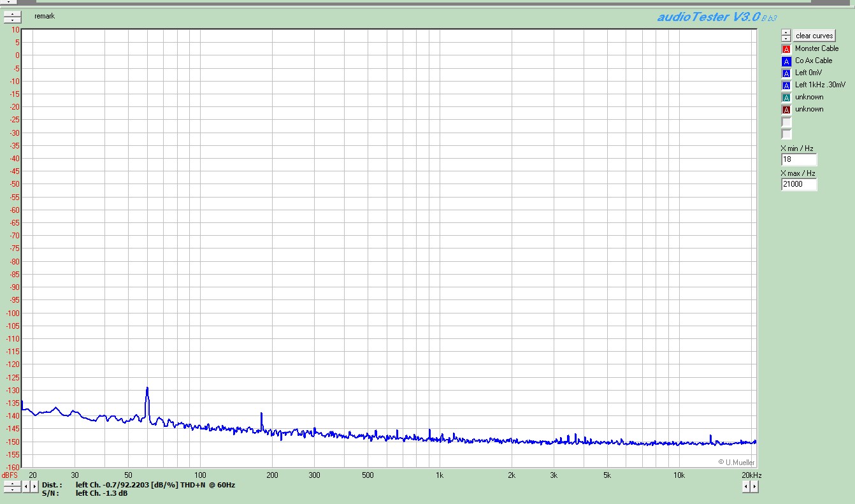Image resolution: width=855 pixels, height=504 pixels.
Task: Select the first empty curve slot
Action: (786, 122)
